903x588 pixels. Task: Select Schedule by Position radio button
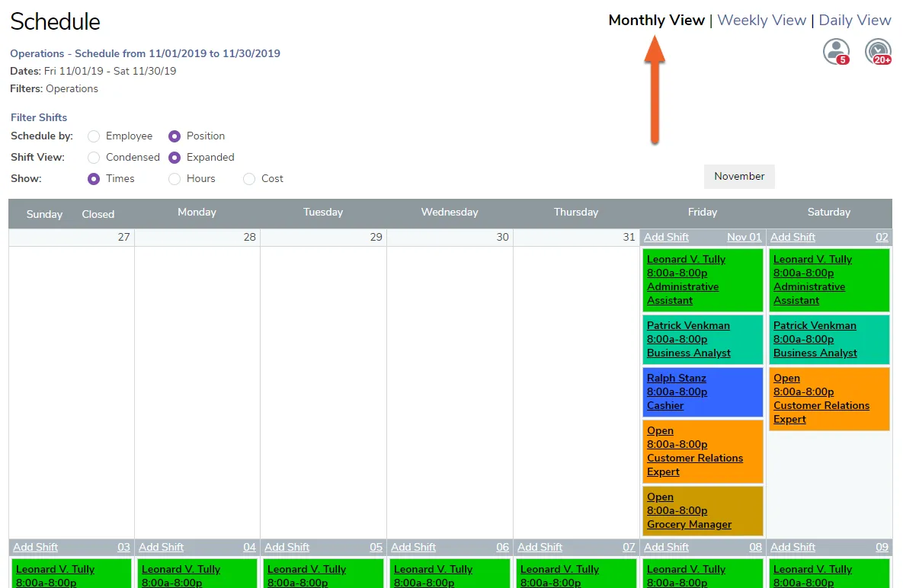(x=175, y=136)
